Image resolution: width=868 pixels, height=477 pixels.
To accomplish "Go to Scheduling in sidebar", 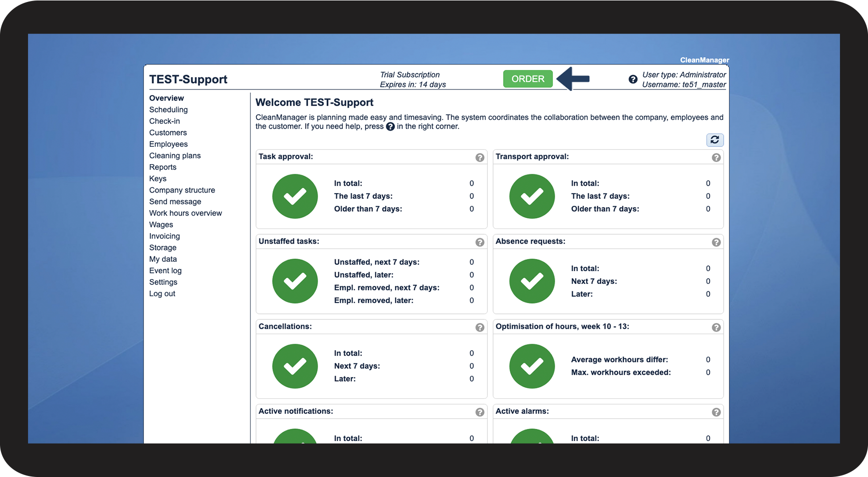I will coord(168,110).
